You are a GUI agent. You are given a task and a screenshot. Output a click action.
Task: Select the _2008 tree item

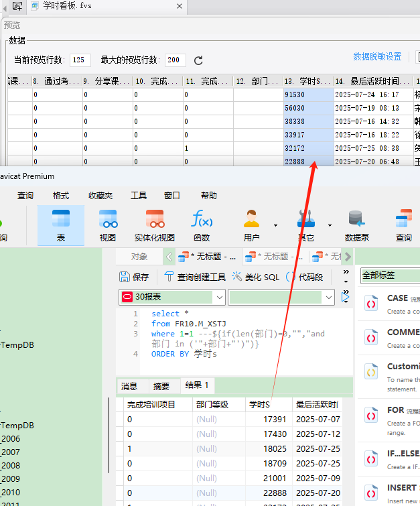pyautogui.click(x=11, y=466)
